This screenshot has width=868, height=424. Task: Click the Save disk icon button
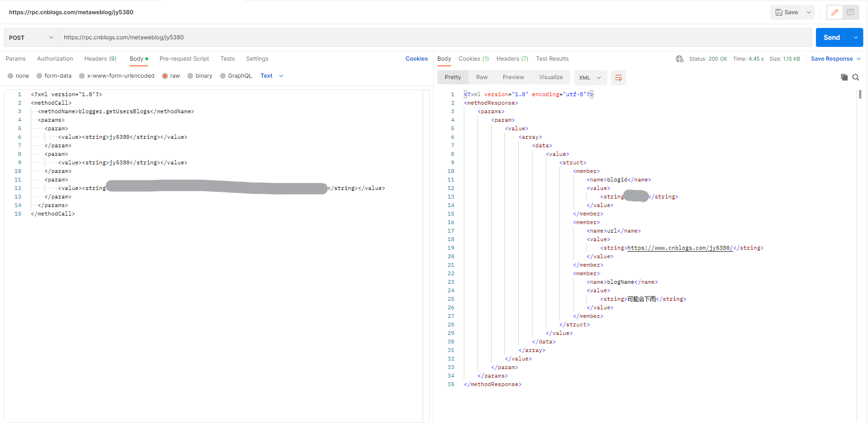(787, 12)
